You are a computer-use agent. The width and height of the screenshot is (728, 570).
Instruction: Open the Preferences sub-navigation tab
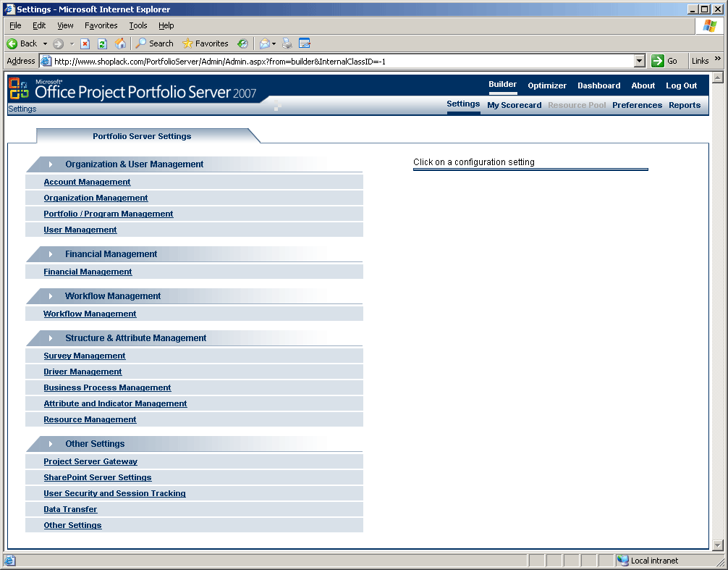coord(637,105)
